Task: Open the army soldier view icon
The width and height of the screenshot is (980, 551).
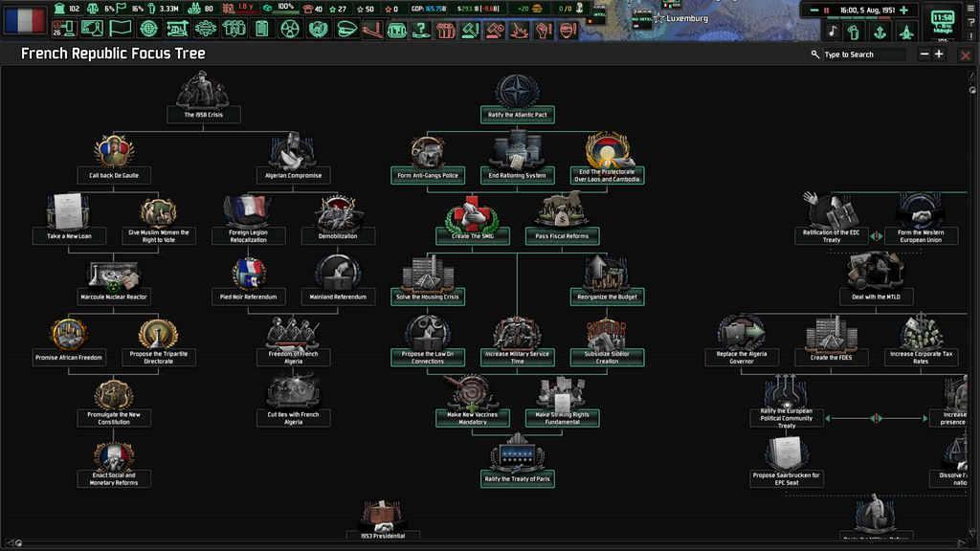Action: [854, 32]
